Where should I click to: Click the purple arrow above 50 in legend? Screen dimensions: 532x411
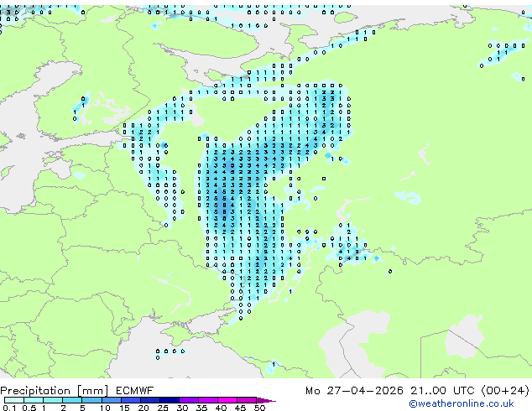tap(266, 400)
